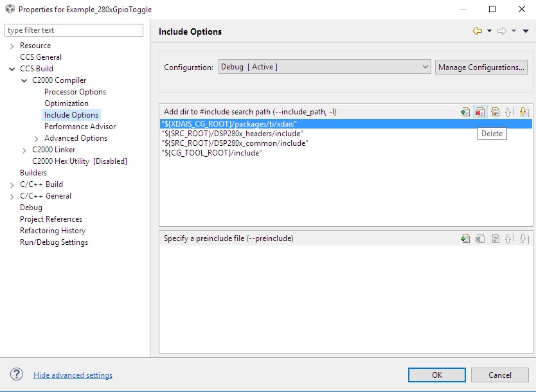
Task: Select Include Options tree item
Action: click(71, 115)
